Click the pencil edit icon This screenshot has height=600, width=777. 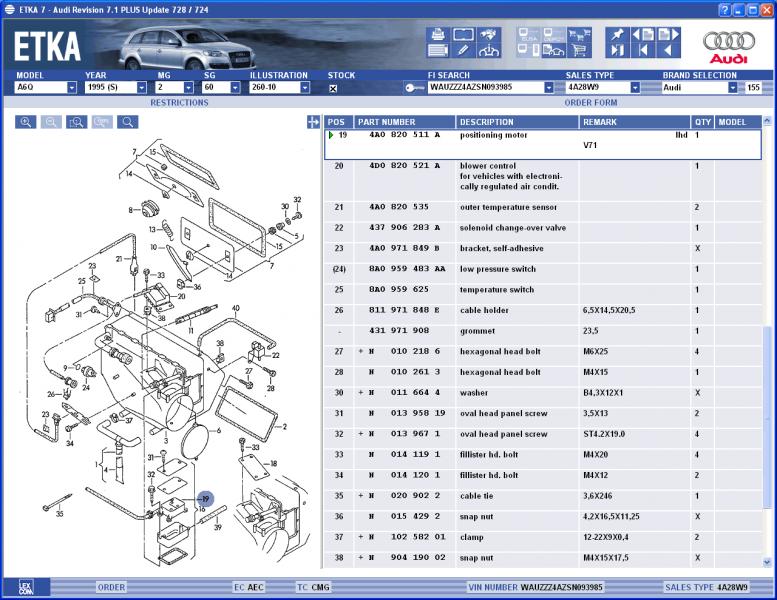pyautogui.click(x=463, y=50)
